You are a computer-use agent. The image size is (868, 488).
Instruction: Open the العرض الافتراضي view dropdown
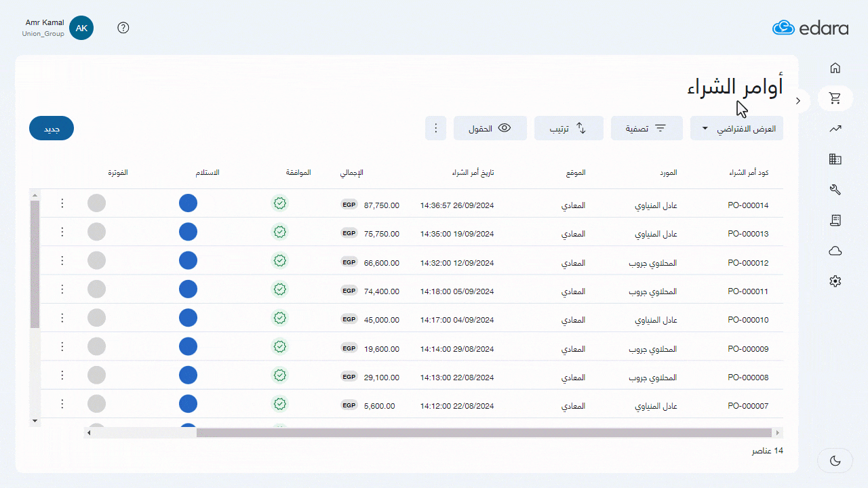click(x=736, y=128)
